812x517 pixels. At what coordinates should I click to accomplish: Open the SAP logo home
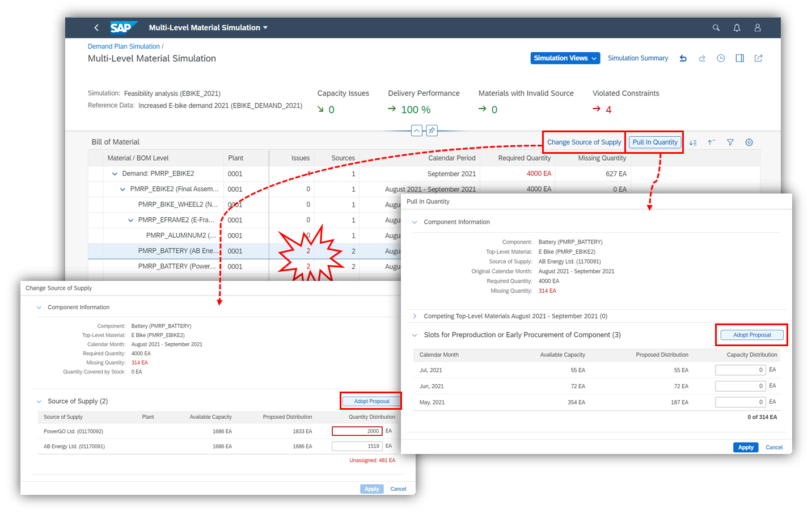click(123, 27)
